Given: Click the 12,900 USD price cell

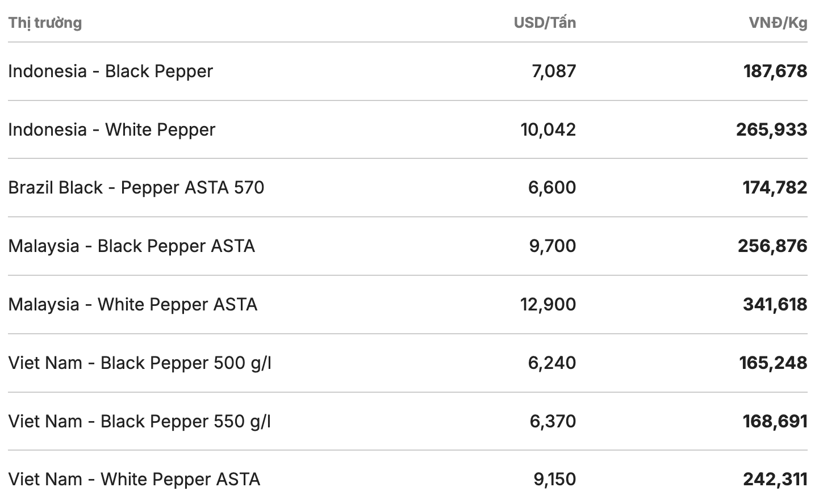Looking at the screenshot, I should (548, 305).
